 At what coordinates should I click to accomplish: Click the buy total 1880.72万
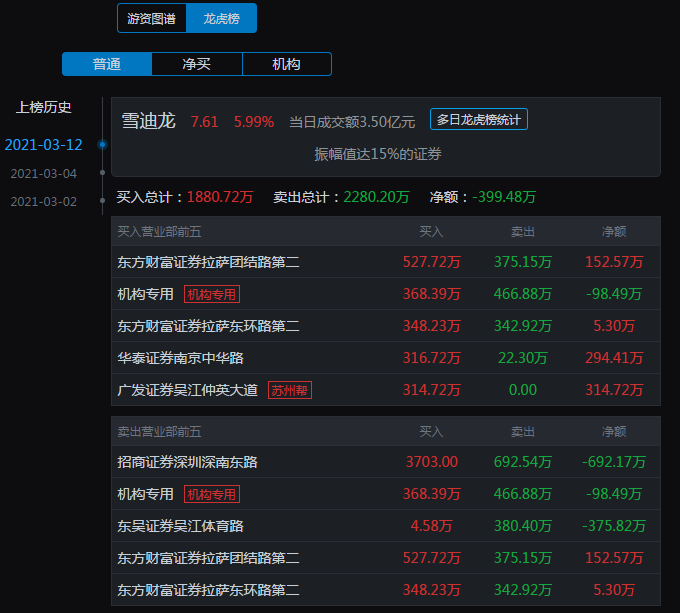(220, 197)
